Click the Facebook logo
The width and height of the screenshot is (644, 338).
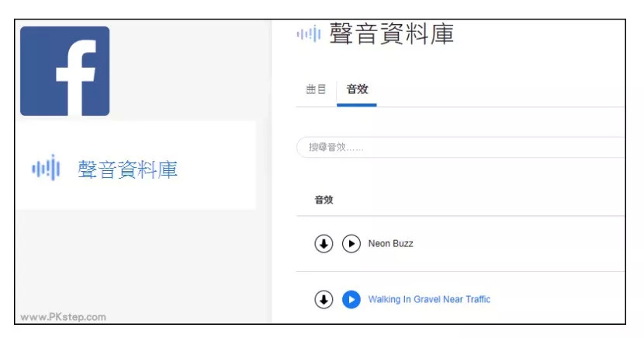pos(65,71)
